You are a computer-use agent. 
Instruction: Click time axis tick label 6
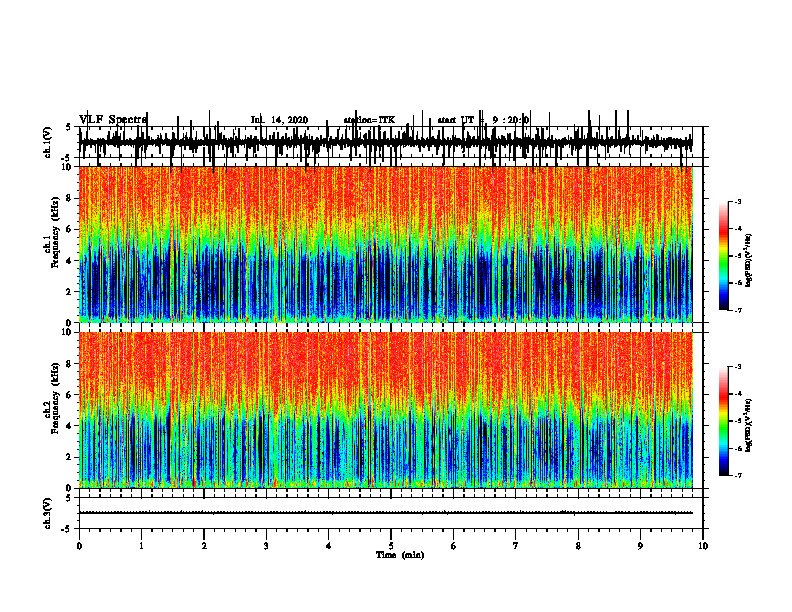pos(454,546)
